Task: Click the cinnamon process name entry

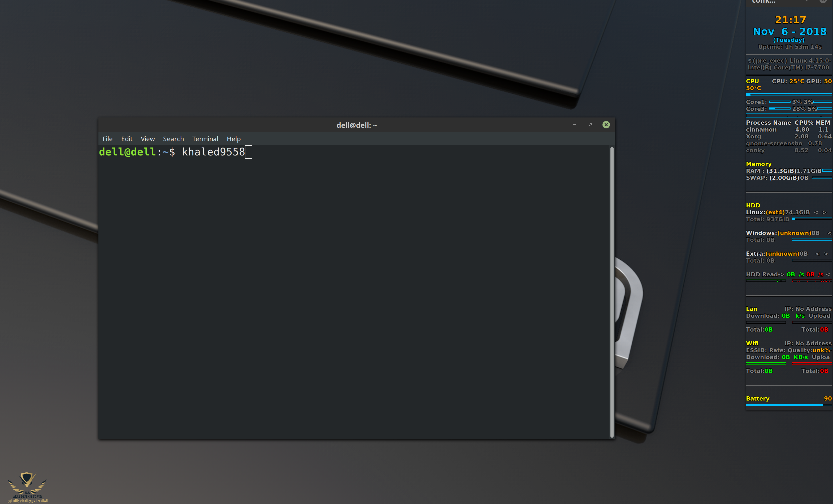Action: (761, 130)
